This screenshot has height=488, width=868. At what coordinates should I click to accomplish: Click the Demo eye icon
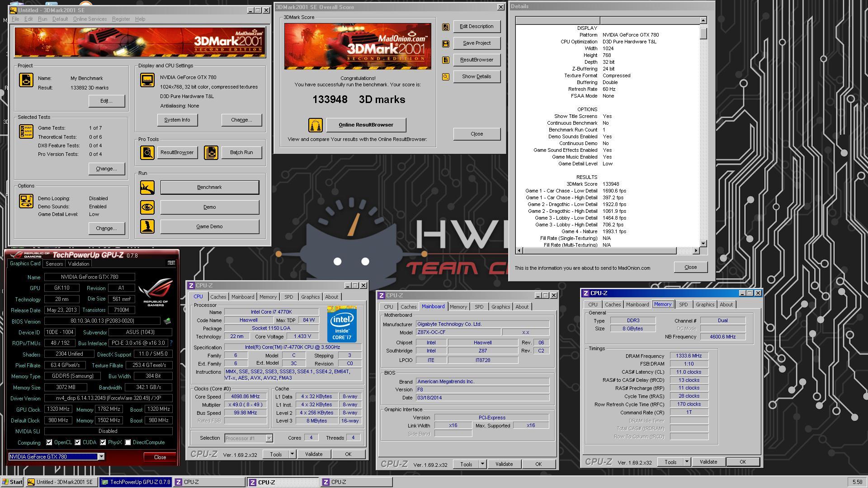coord(147,207)
